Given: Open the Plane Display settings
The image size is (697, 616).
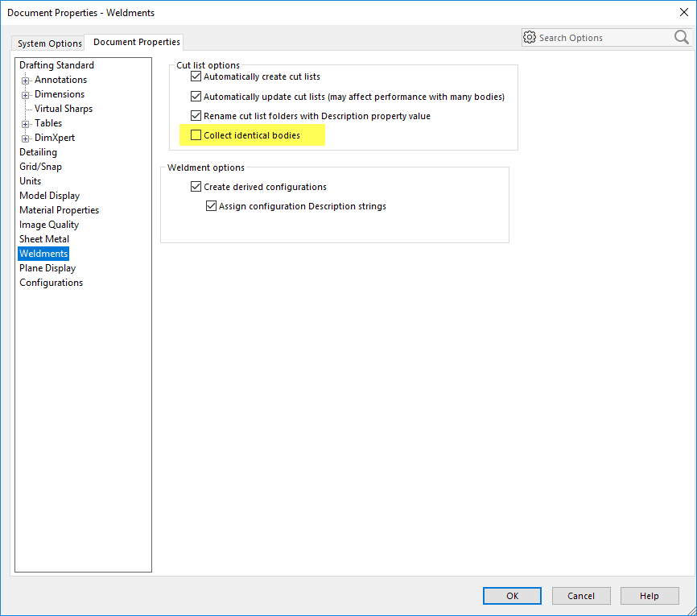Looking at the screenshot, I should tap(47, 268).
